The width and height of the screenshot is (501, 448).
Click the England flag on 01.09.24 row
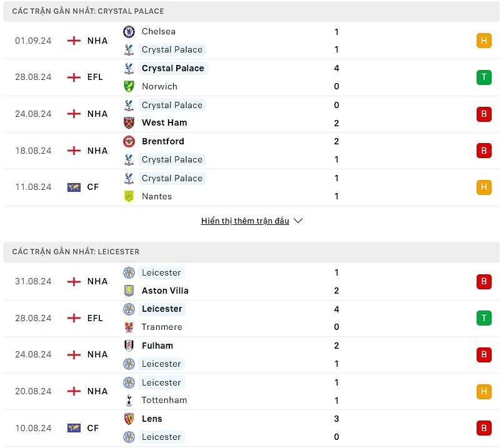point(74,41)
